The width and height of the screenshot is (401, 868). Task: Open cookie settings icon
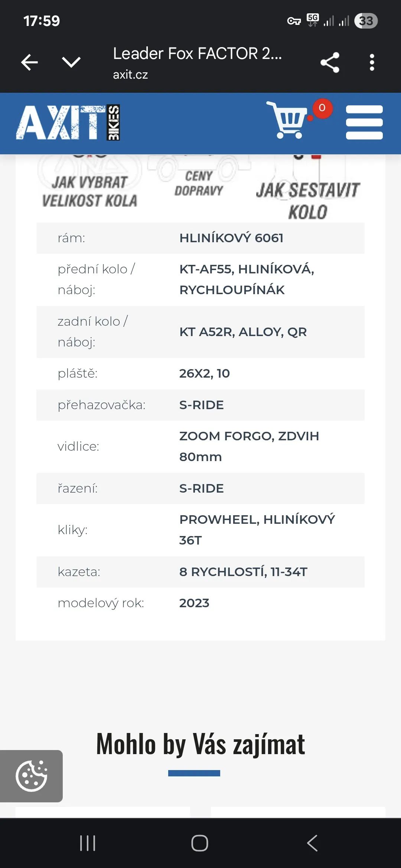click(32, 776)
